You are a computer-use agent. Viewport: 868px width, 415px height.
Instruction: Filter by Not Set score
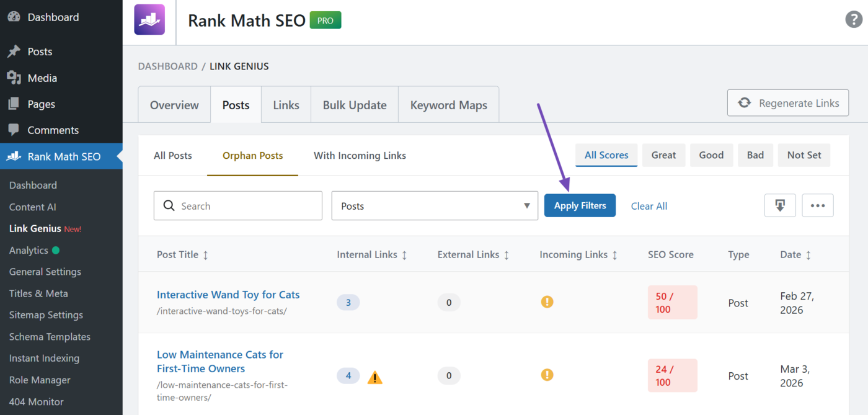point(804,155)
